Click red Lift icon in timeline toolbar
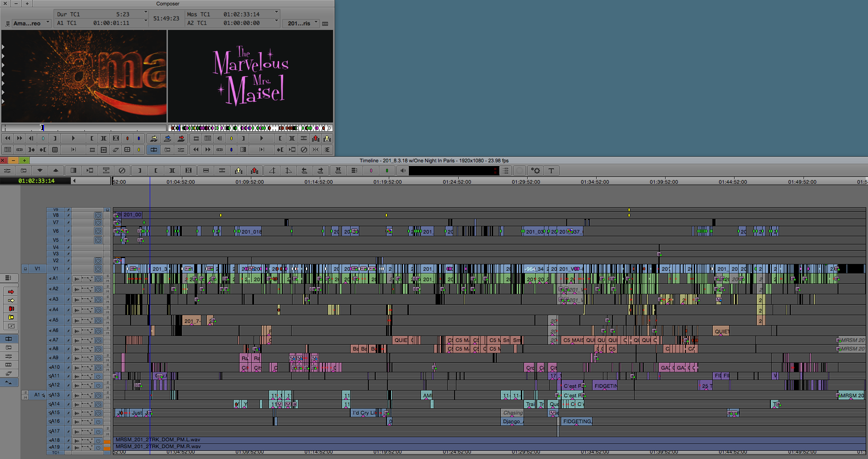 click(255, 171)
